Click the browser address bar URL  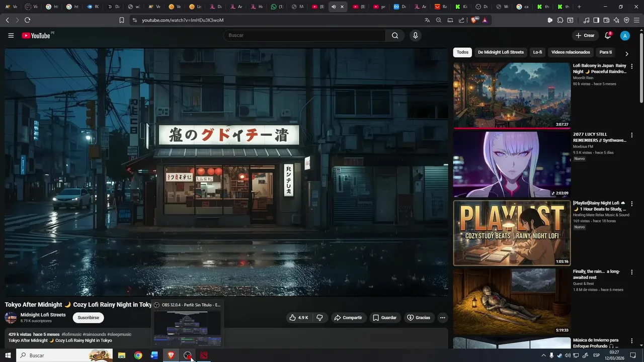(x=183, y=20)
